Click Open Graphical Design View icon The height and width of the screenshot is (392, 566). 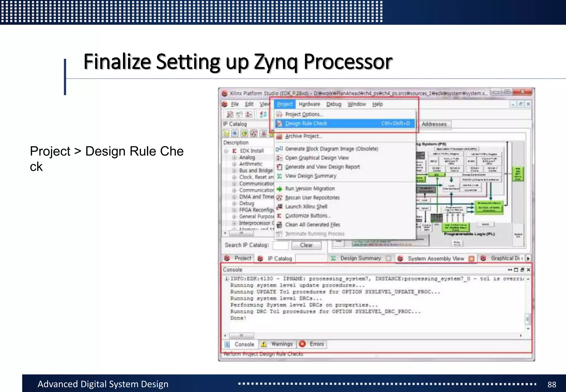279,158
